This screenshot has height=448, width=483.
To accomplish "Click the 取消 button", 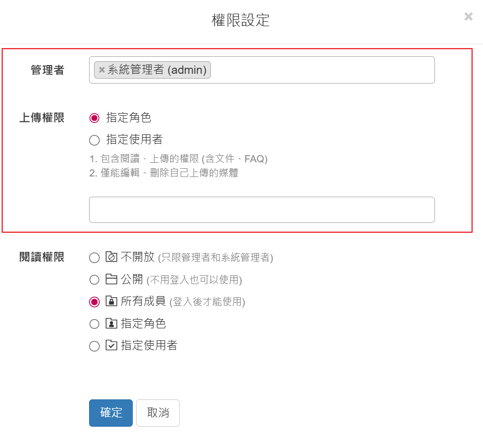I will [158, 413].
